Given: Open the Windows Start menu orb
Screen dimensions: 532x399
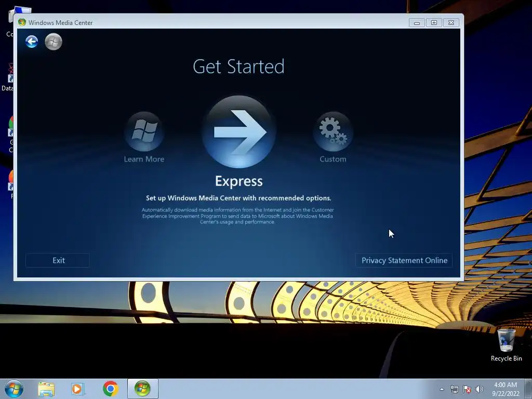Looking at the screenshot, I should [x=14, y=389].
